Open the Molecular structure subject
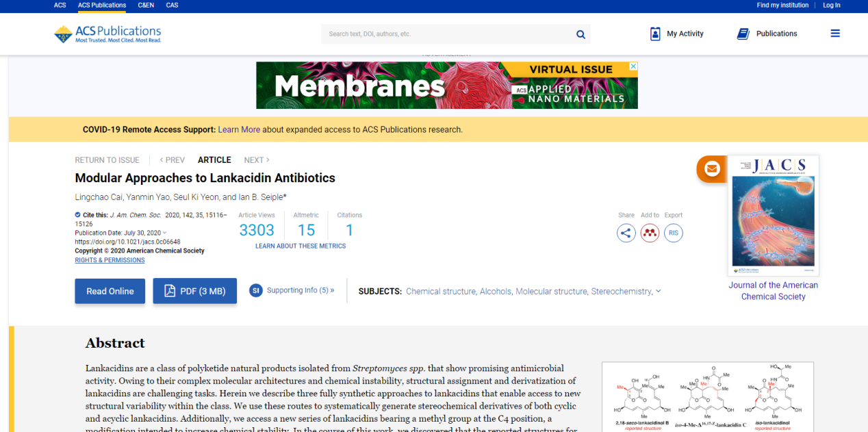 click(x=551, y=291)
